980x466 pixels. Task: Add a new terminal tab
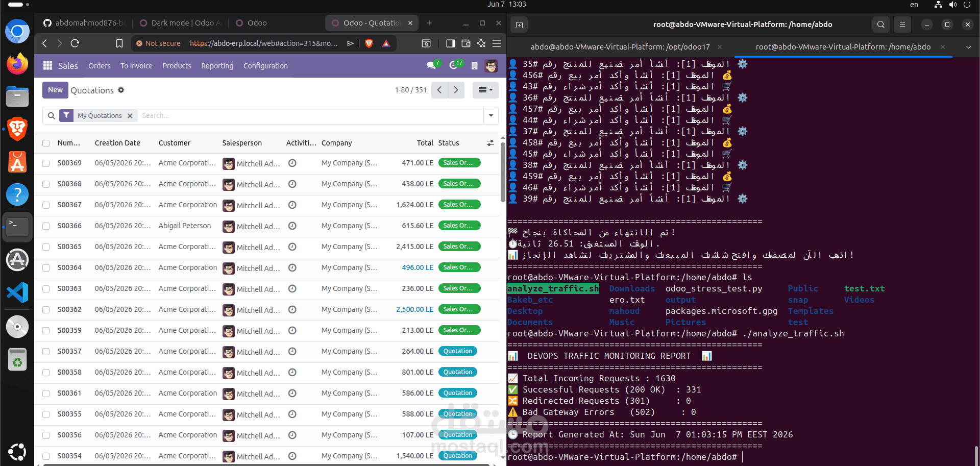[519, 24]
